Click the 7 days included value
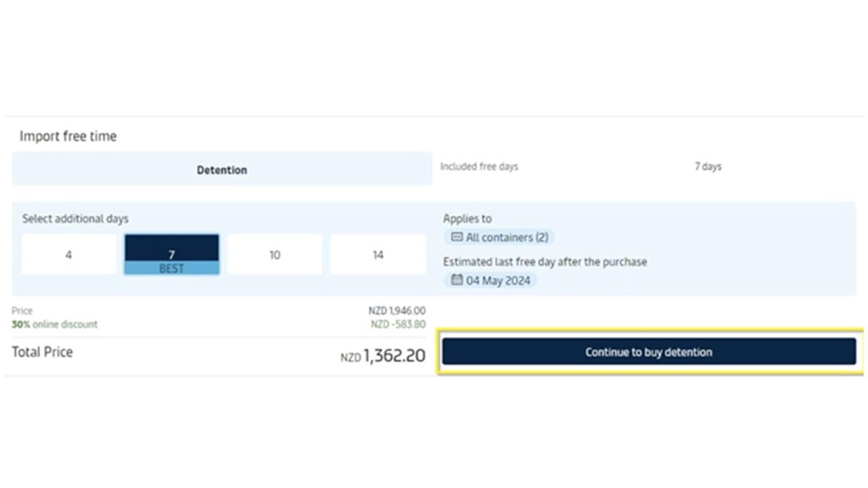 pyautogui.click(x=708, y=167)
